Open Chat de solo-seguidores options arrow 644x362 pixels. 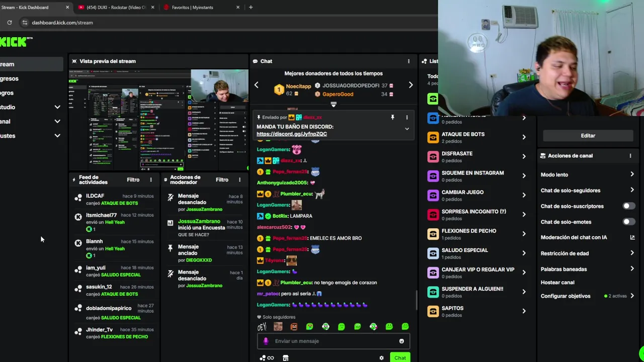[632, 190]
